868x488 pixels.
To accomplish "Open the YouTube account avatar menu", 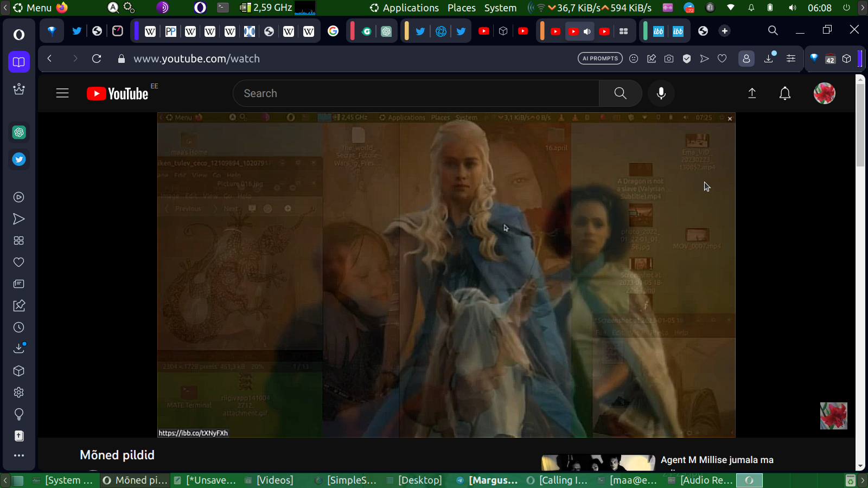I will tap(824, 93).
